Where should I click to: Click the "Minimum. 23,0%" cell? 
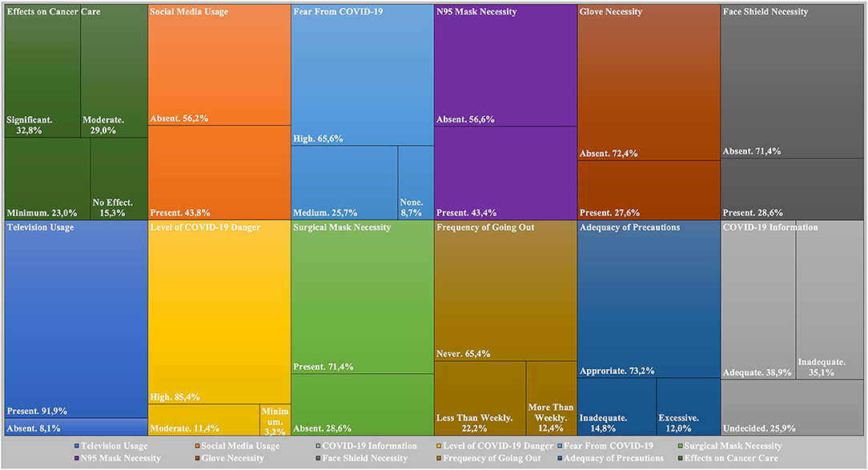click(x=47, y=179)
